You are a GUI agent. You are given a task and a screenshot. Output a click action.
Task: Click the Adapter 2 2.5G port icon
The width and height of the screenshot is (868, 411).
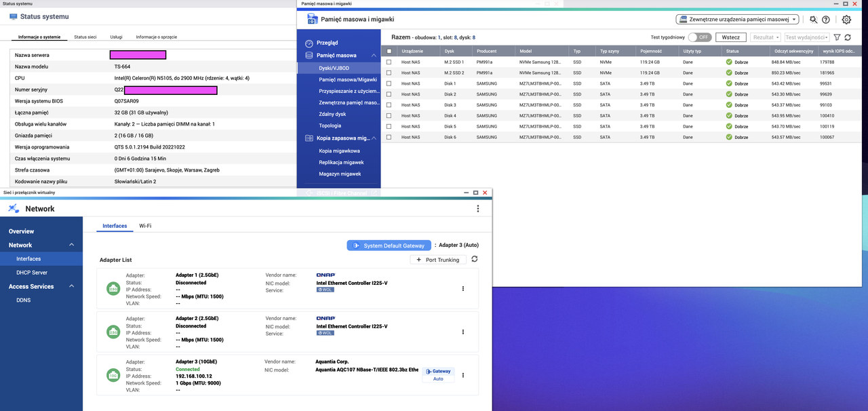(x=113, y=332)
